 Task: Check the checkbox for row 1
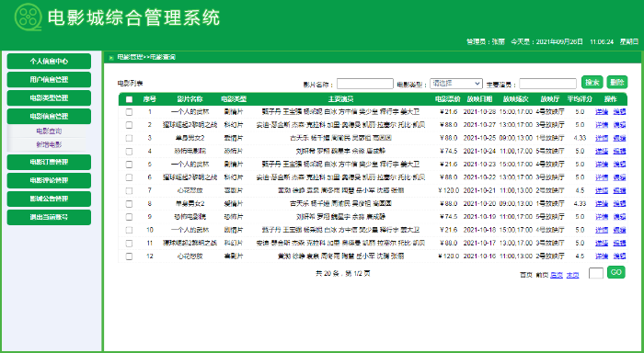tap(129, 111)
